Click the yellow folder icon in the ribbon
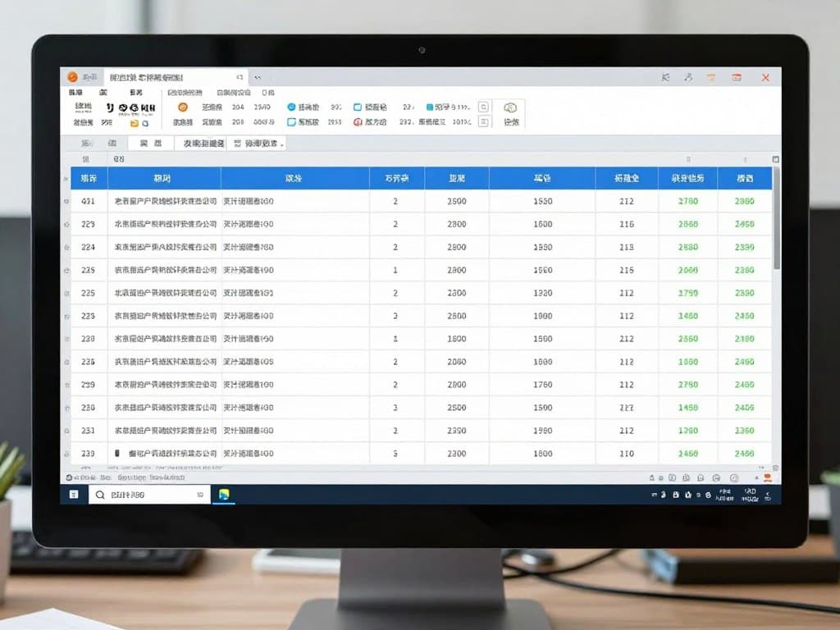This screenshot has width=840, height=630. click(135, 123)
